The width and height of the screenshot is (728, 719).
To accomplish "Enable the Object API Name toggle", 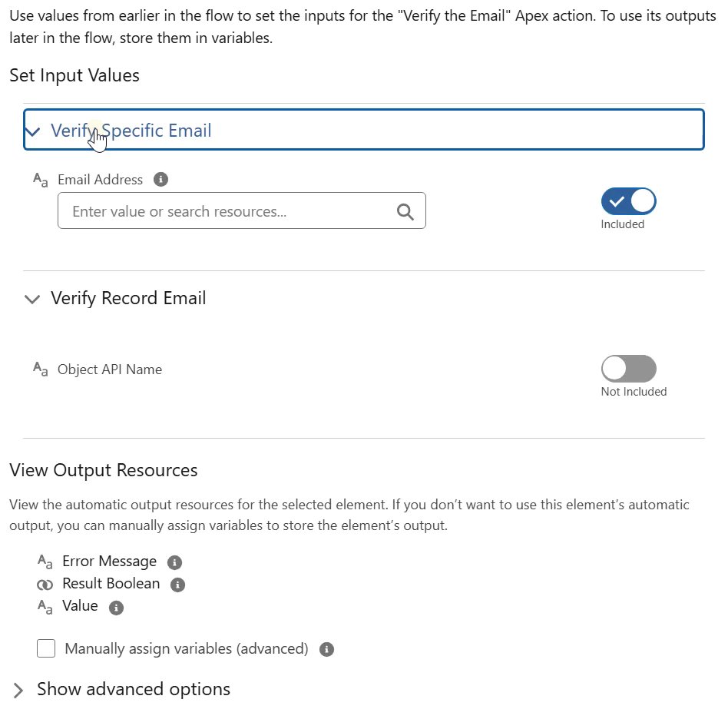I will click(628, 369).
